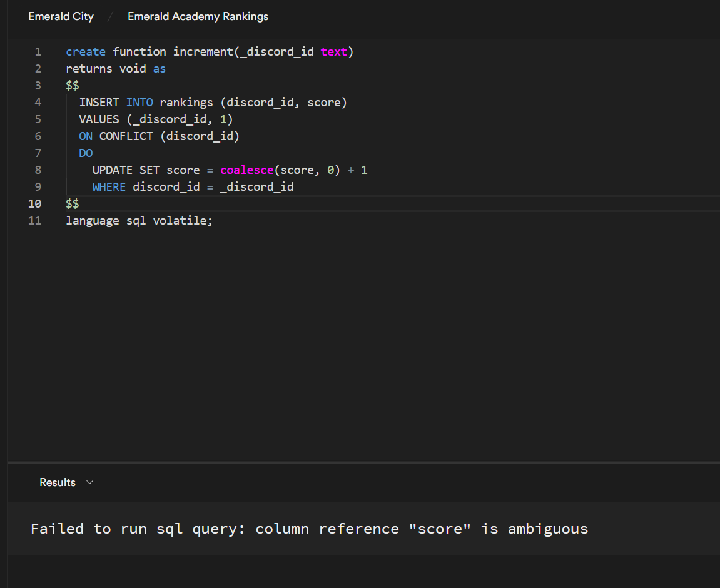This screenshot has height=588, width=720.
Task: Click 'INSERT' on line 4
Action: click(x=99, y=103)
